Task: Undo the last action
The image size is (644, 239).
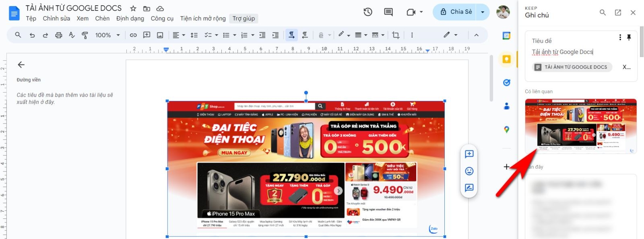Action: pyautogui.click(x=32, y=35)
